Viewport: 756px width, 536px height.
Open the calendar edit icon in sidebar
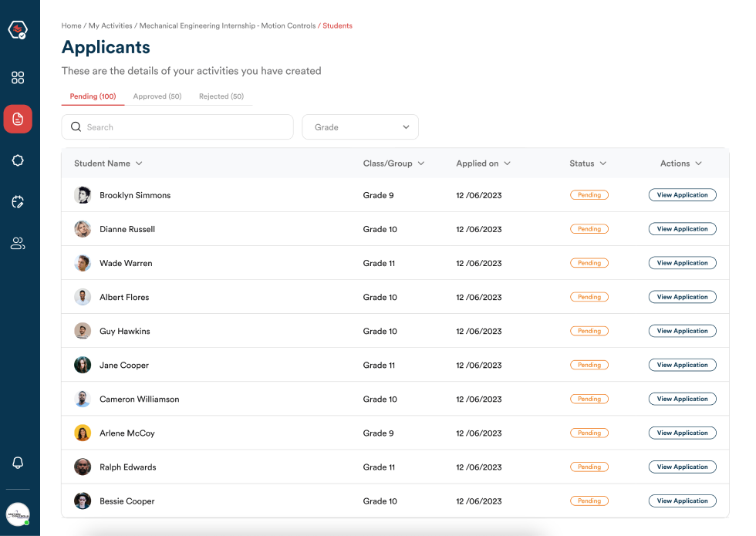(x=18, y=202)
